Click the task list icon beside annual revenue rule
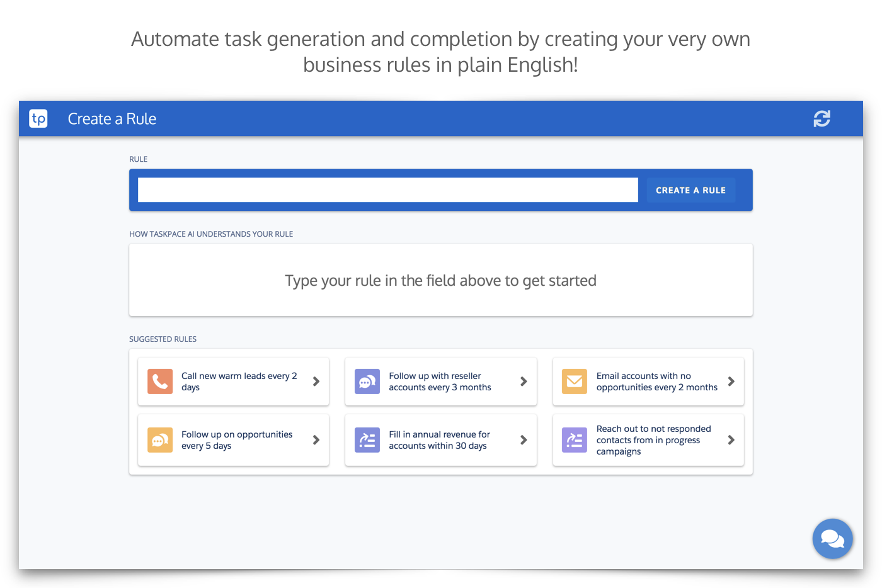This screenshot has height=588, width=882. (x=367, y=440)
